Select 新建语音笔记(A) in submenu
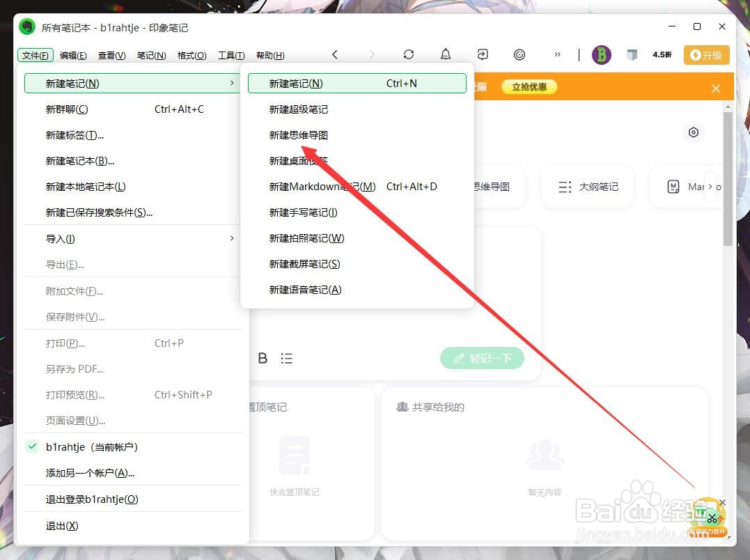This screenshot has width=750, height=560. click(357, 290)
